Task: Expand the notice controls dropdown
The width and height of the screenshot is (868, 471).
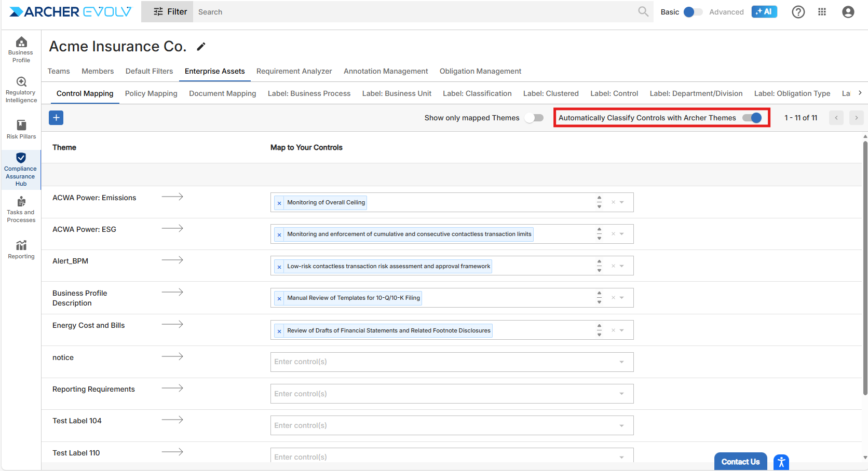Action: pyautogui.click(x=621, y=362)
